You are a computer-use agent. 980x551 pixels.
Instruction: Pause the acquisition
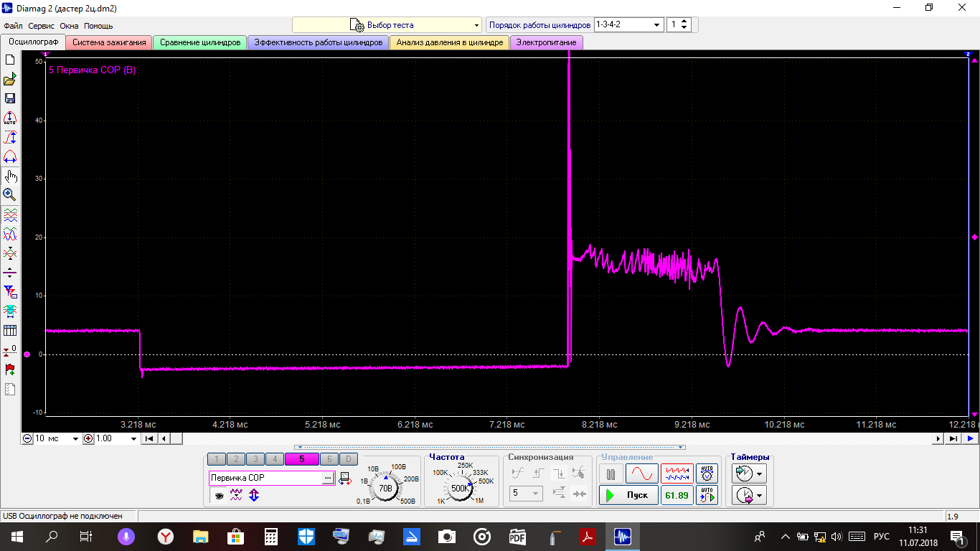[x=611, y=474]
